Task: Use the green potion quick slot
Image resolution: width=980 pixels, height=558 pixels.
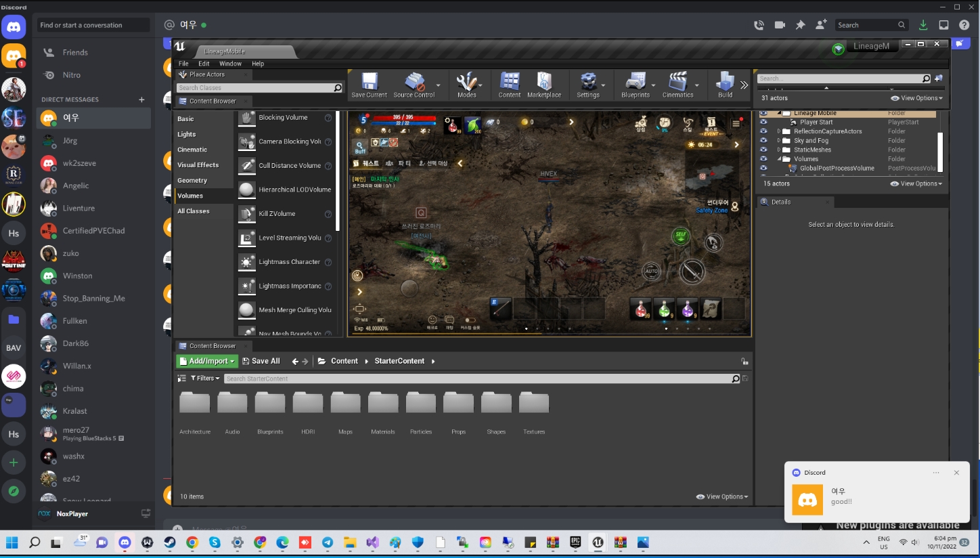Action: pos(665,308)
